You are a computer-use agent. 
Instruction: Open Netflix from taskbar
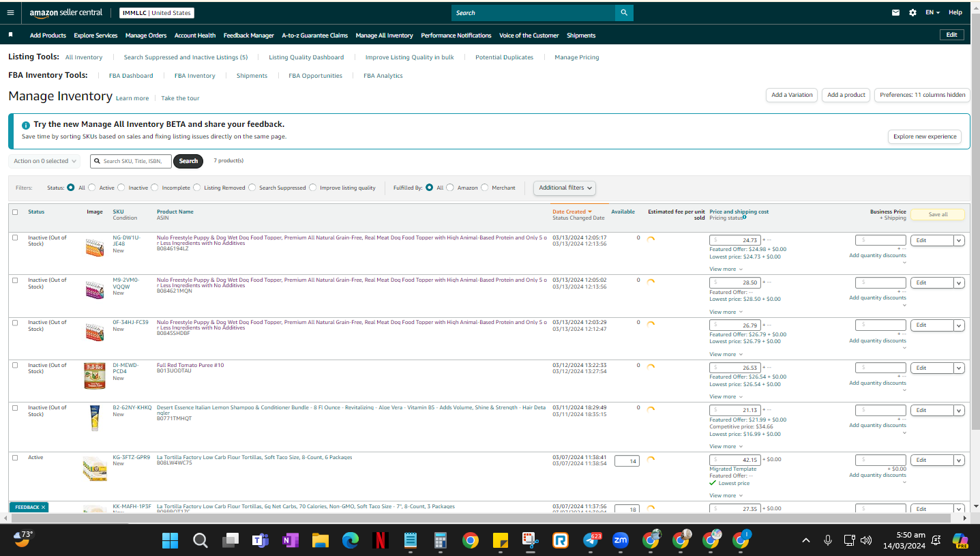pos(381,541)
